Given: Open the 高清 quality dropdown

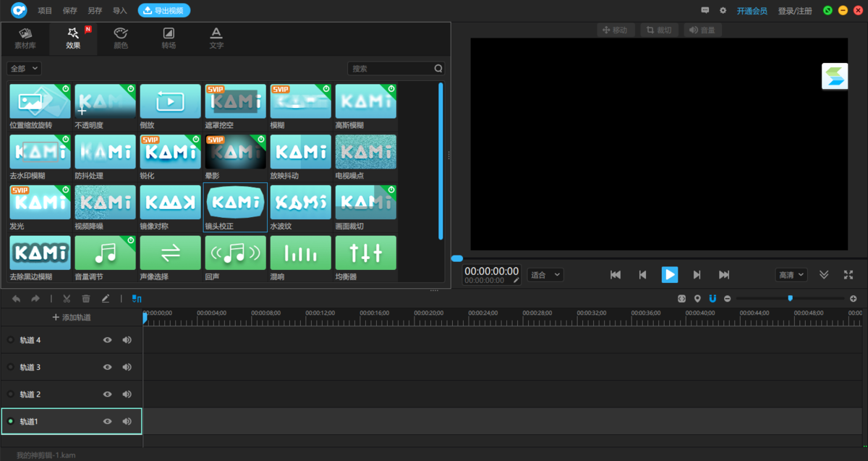Looking at the screenshot, I should (x=791, y=275).
